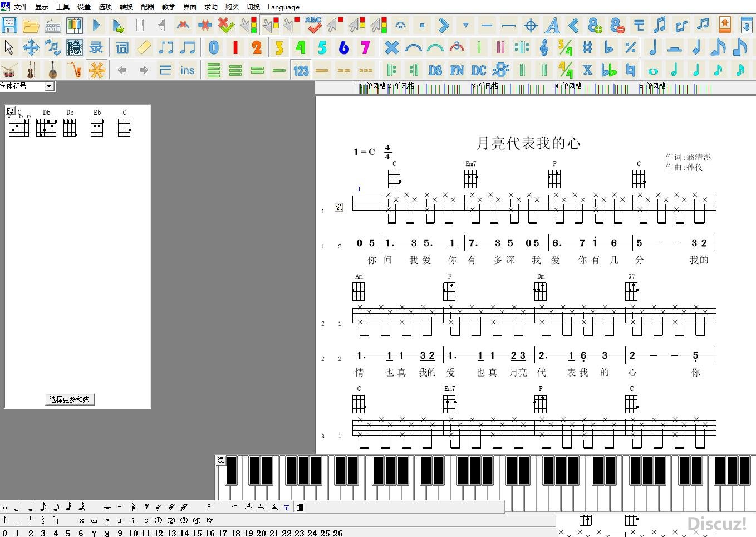Screen dimensions: 756x537
Task: Hide the chord panel via 隐 button
Action: 11,111
